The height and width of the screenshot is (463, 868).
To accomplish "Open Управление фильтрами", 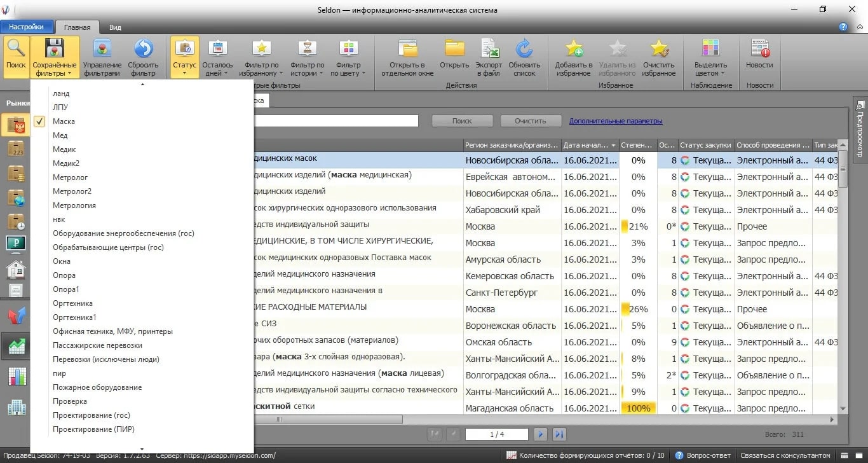I will pyautogui.click(x=102, y=57).
